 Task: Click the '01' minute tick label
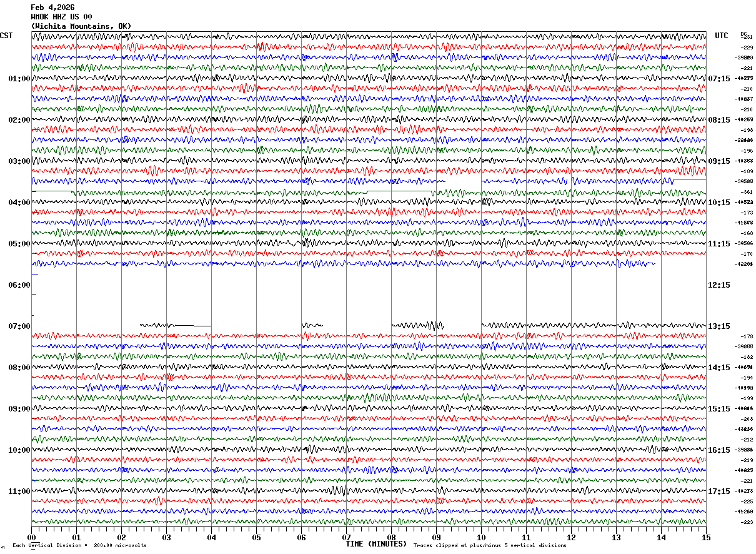(76, 537)
